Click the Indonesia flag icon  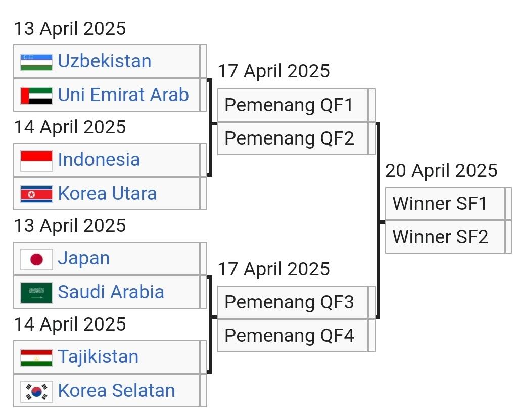[36, 160]
